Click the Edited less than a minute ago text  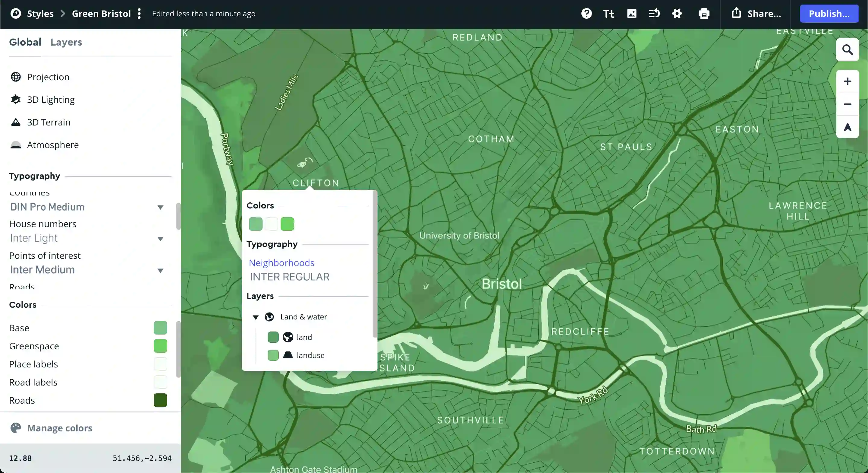point(203,14)
